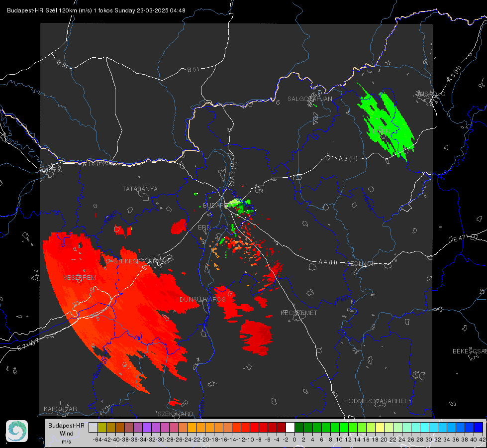
Task: Click the VESZPREM city label
Action: [x=80, y=277]
